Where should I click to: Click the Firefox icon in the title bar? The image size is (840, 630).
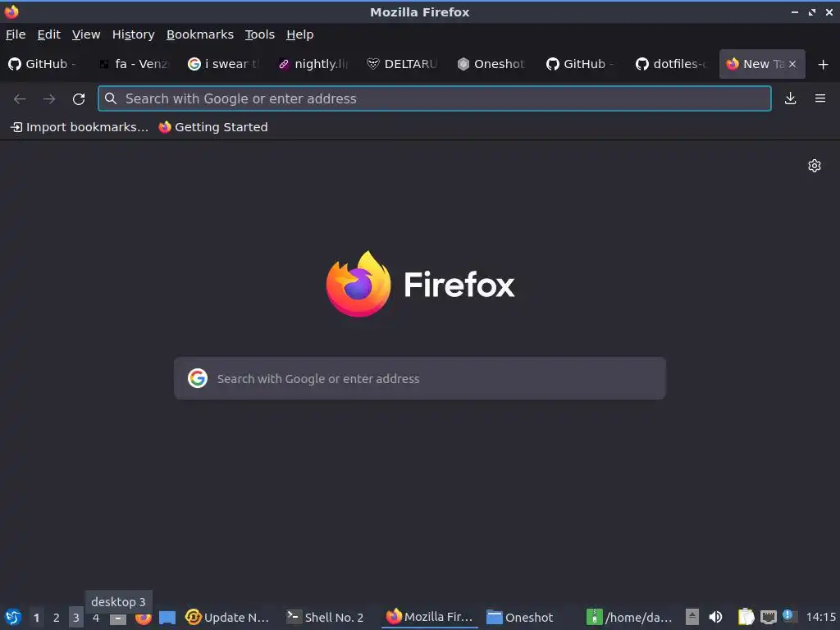[x=11, y=11]
